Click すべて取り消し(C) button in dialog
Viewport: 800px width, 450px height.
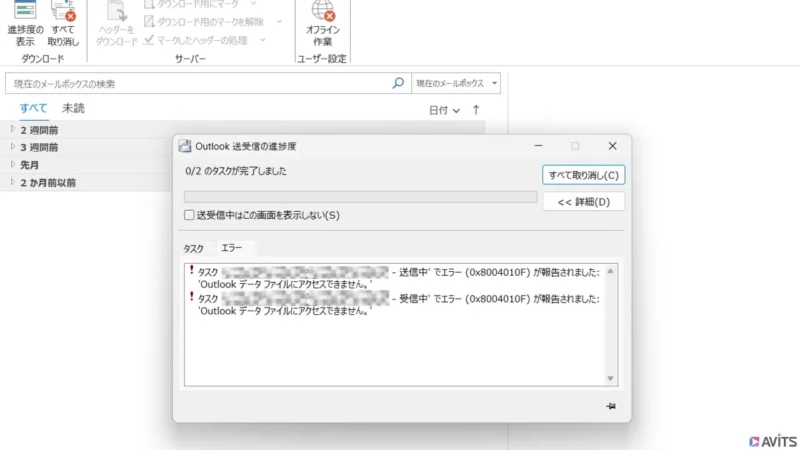[583, 175]
